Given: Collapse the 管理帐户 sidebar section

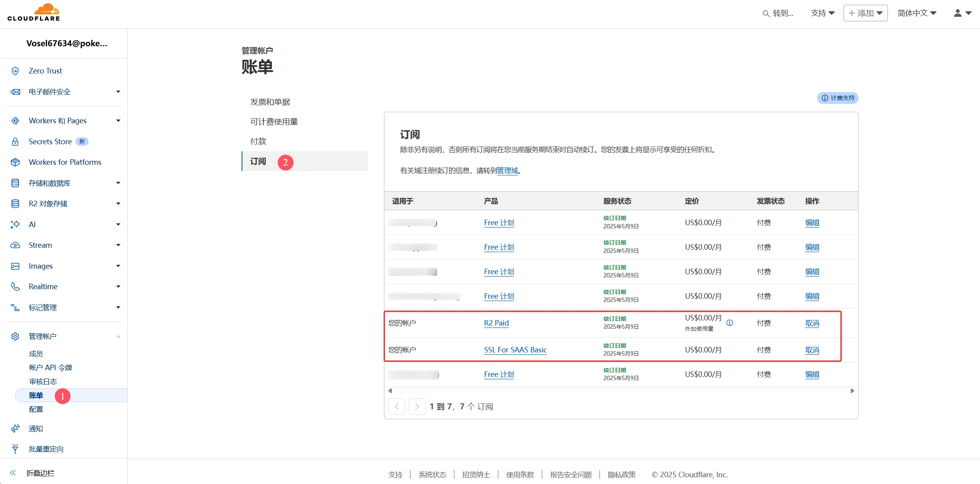Looking at the screenshot, I should (118, 336).
